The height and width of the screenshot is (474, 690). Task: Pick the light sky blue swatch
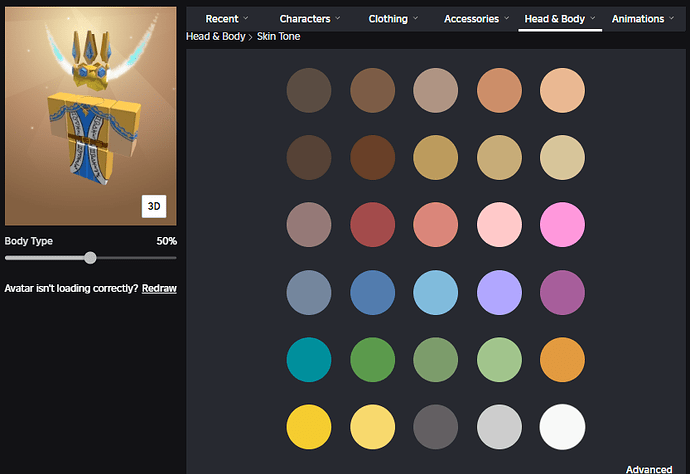tap(435, 292)
